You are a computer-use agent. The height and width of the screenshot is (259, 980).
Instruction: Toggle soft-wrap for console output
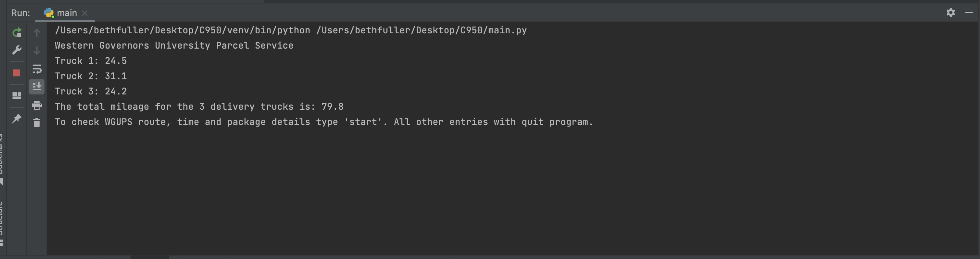tap(37, 69)
